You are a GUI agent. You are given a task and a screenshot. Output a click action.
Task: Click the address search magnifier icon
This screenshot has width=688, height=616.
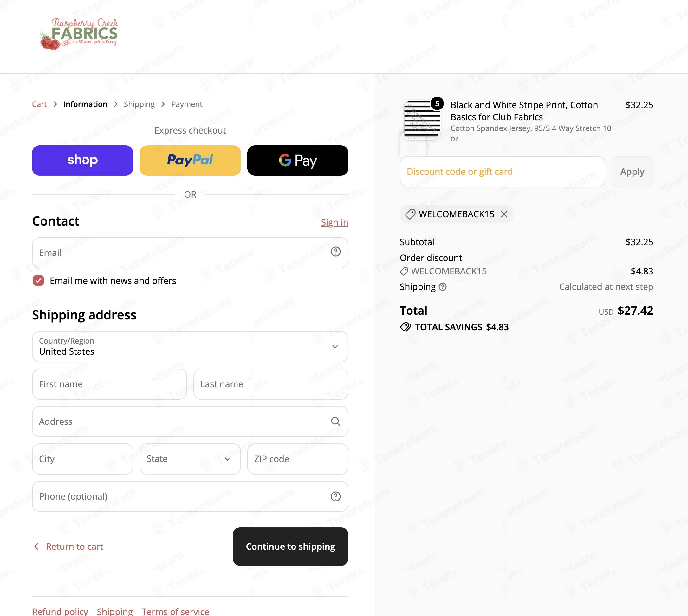tap(335, 421)
